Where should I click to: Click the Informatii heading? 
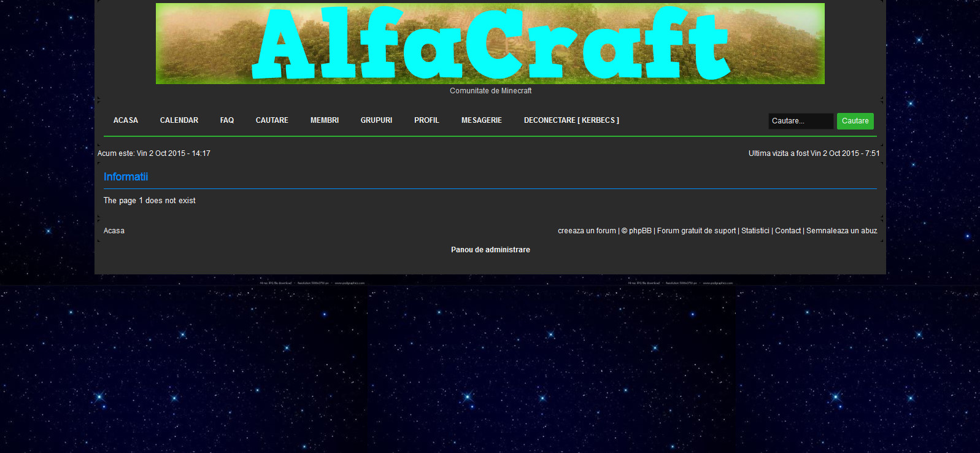pyautogui.click(x=126, y=177)
